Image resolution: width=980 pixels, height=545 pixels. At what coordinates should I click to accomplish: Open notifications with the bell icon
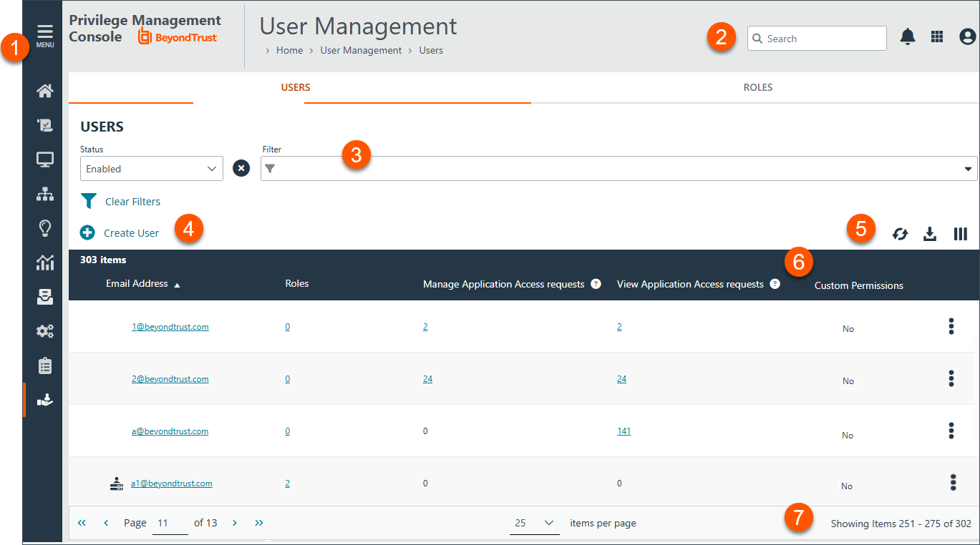908,36
